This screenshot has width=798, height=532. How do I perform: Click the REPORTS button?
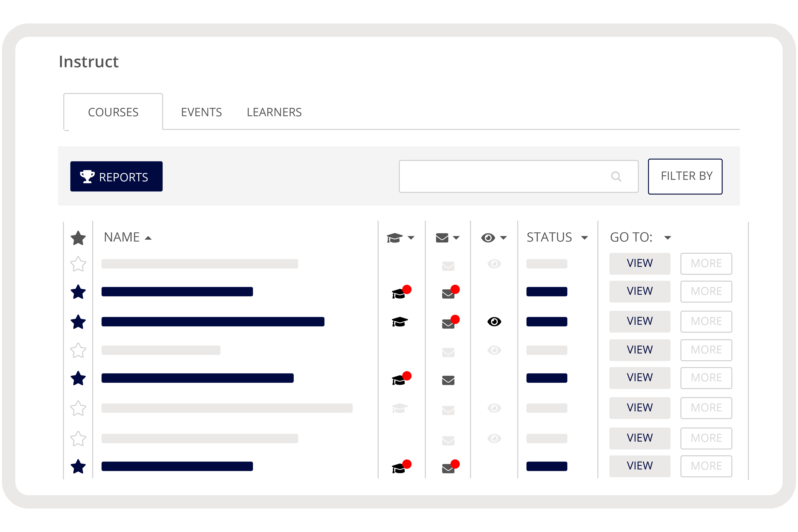[116, 176]
